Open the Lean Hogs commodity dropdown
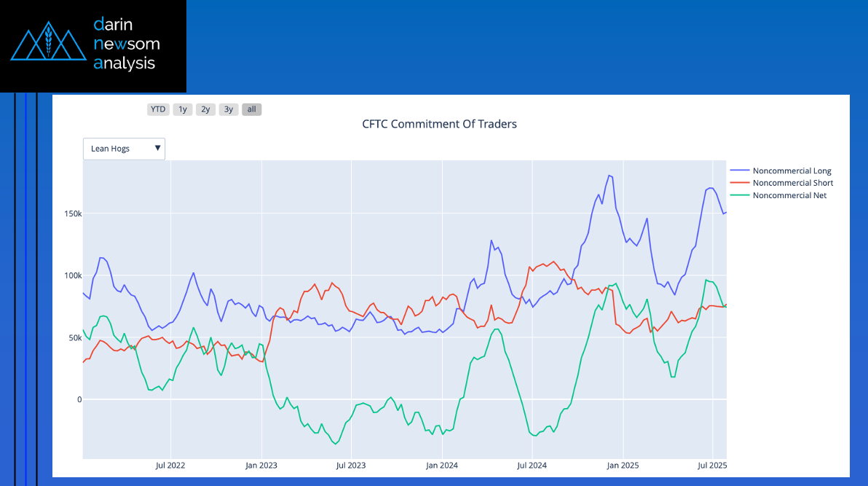This screenshot has height=486, width=868. coord(124,149)
